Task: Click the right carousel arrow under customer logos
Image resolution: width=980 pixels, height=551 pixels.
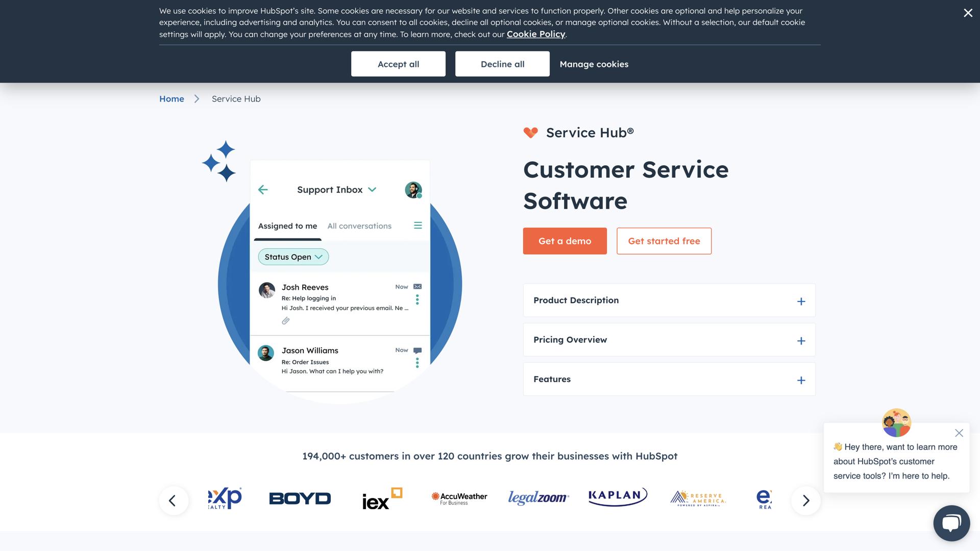Action: [x=805, y=500]
